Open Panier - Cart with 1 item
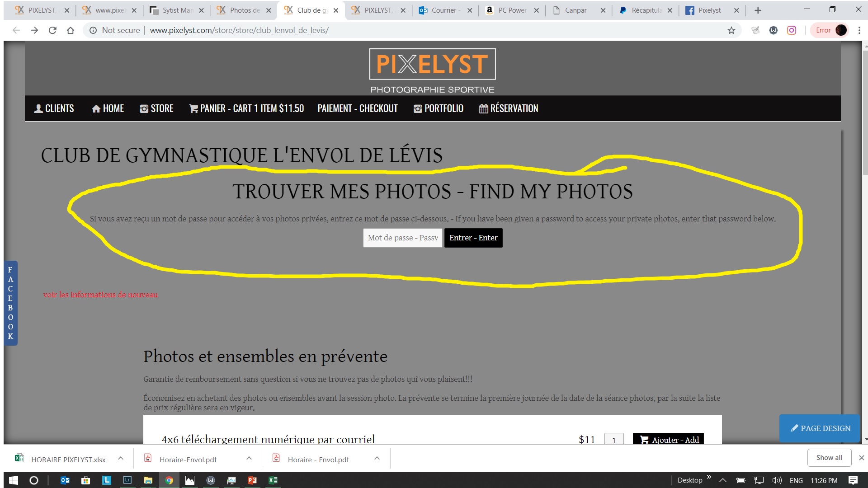 (x=246, y=108)
